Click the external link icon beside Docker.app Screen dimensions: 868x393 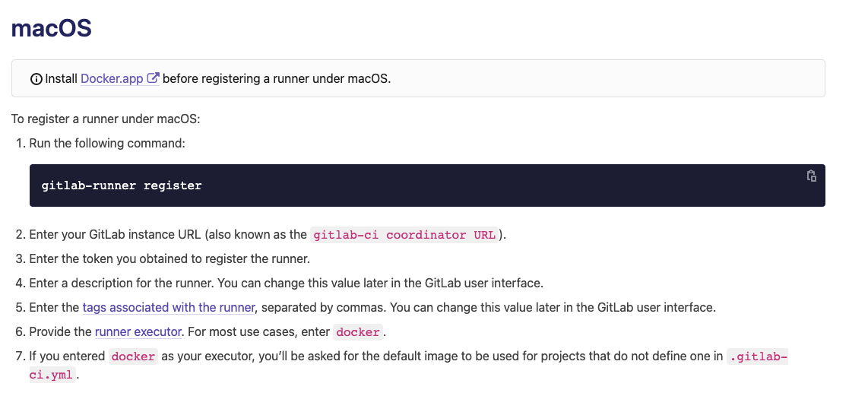tap(153, 78)
